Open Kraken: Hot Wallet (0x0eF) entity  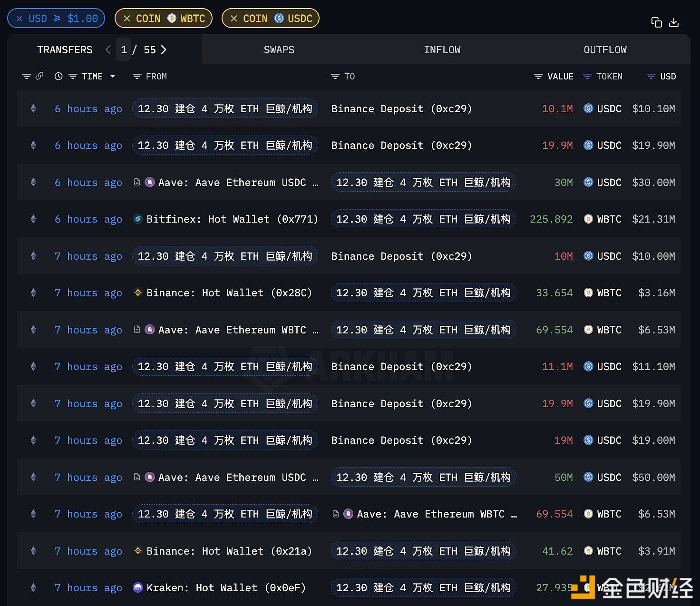point(226,588)
